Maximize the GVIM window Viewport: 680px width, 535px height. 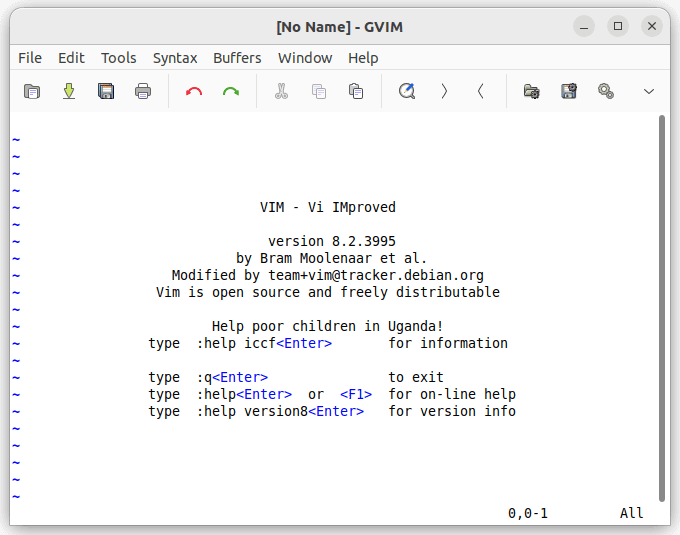tap(618, 26)
